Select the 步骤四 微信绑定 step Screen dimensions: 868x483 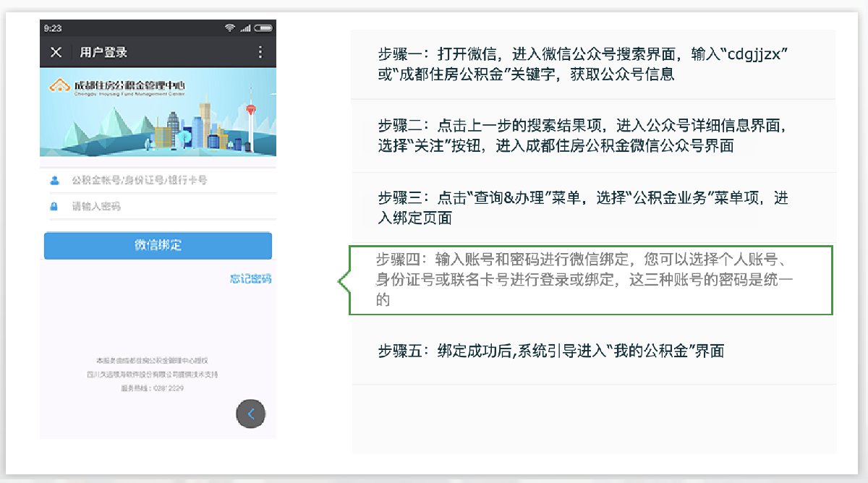(x=591, y=280)
